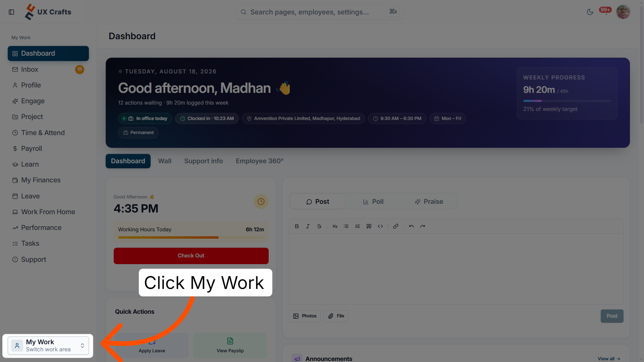Image resolution: width=644 pixels, height=362 pixels.
Task: Go to Payroll in sidebar
Action: click(48, 148)
